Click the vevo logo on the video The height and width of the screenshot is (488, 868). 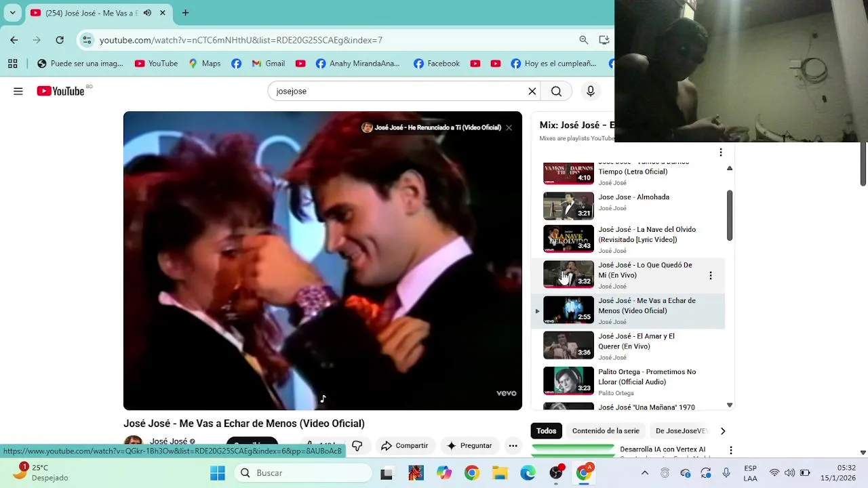click(506, 393)
